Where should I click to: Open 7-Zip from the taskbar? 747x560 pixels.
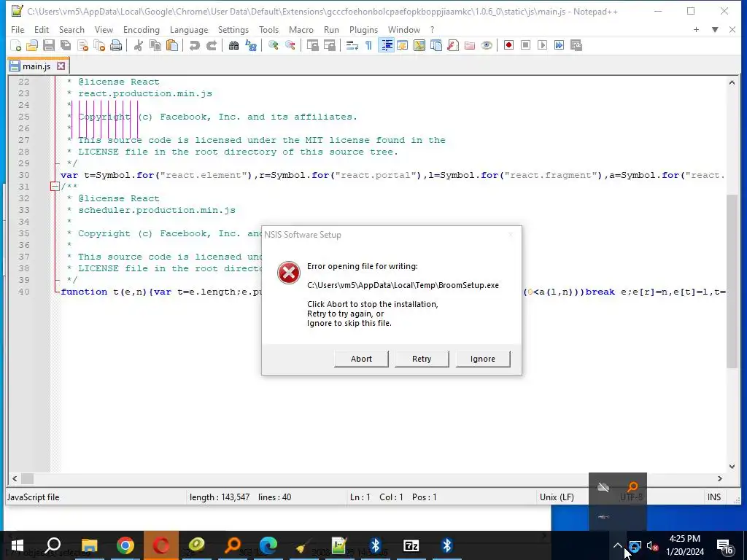[x=411, y=545]
